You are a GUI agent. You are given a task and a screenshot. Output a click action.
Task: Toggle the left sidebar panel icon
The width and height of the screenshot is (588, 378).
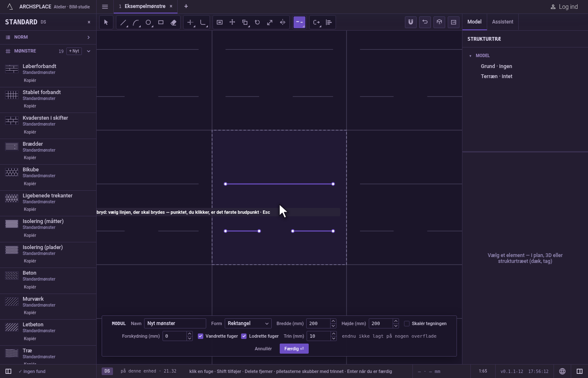point(8,371)
